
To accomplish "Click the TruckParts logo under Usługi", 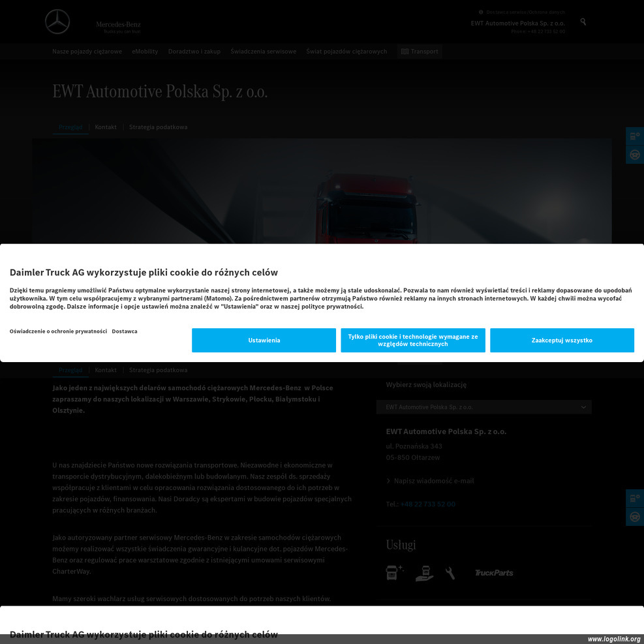I will (x=494, y=573).
